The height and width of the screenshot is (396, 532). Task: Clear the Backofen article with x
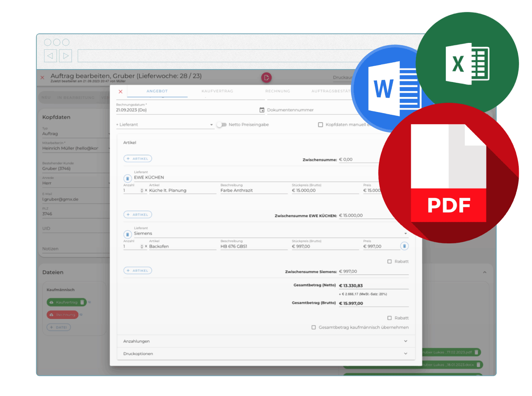click(146, 246)
